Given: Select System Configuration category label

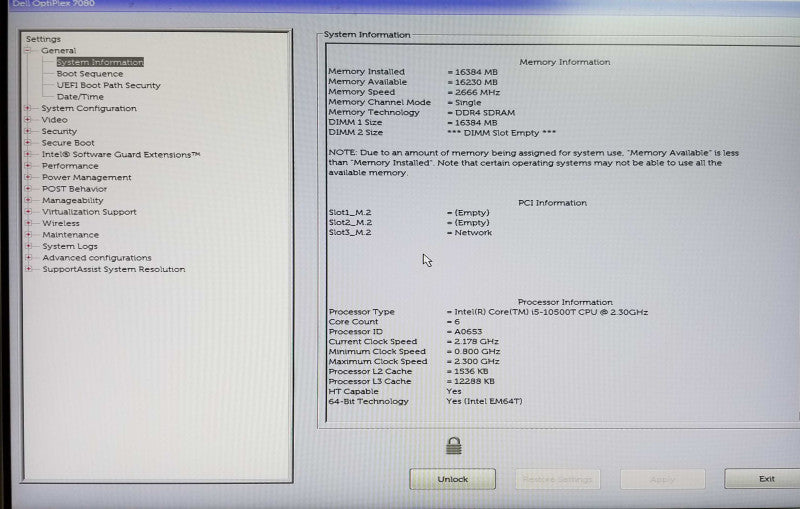Looking at the screenshot, I should pyautogui.click(x=89, y=108).
